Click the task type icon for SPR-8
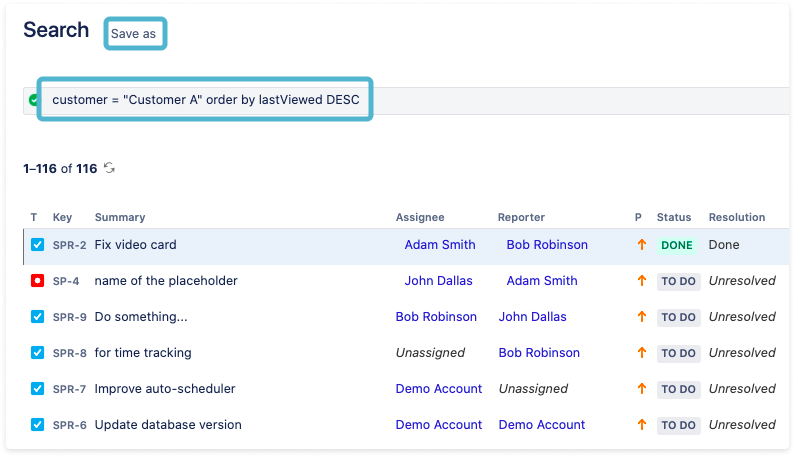 coord(37,353)
